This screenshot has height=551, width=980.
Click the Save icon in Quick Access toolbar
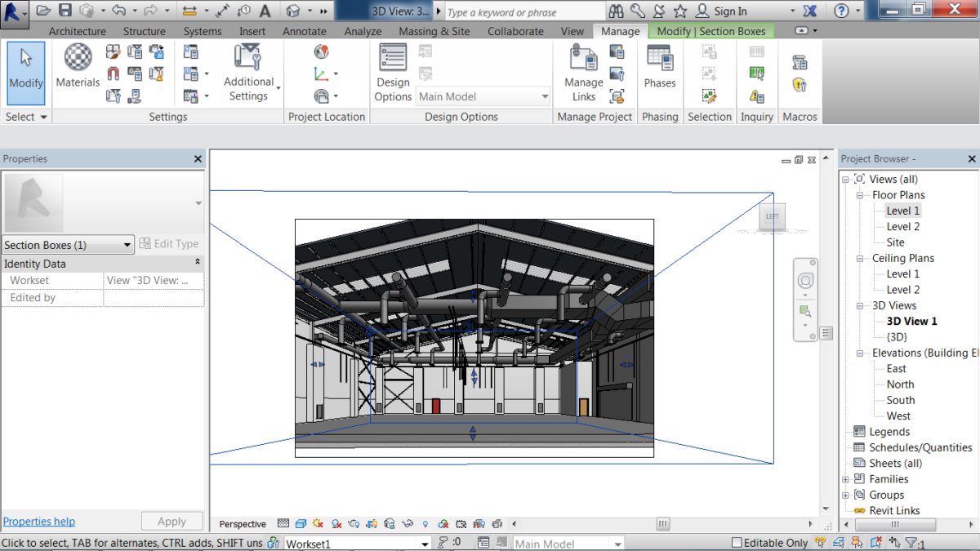tap(65, 10)
